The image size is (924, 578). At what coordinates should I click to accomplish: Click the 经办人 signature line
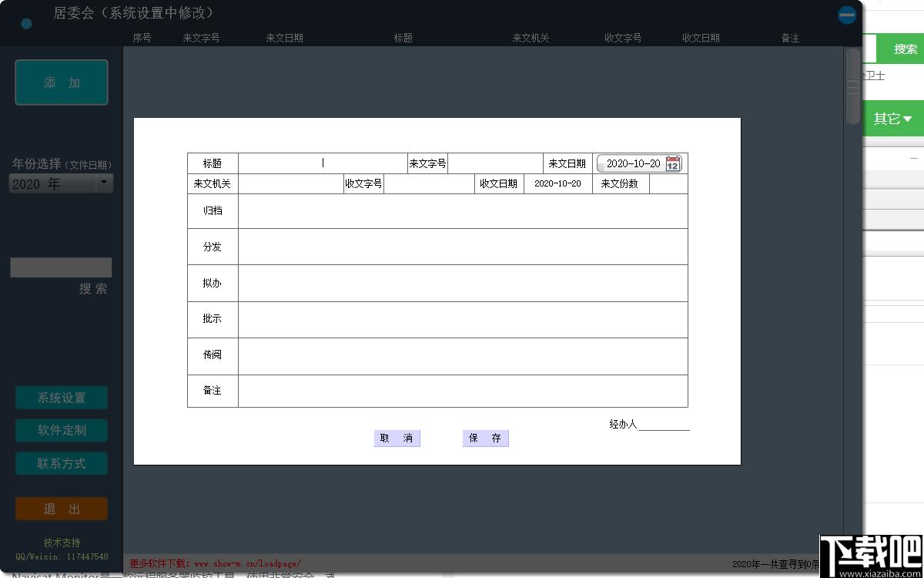pyautogui.click(x=664, y=425)
